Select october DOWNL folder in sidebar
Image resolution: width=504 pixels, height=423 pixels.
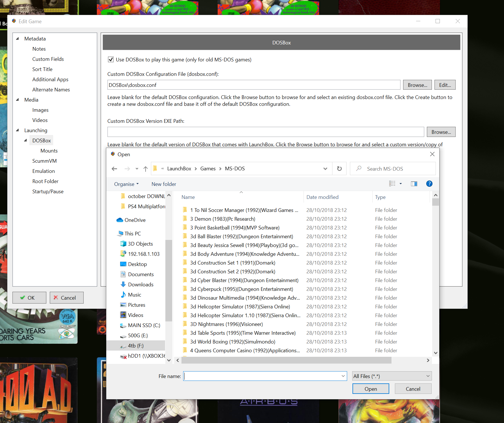click(x=143, y=196)
